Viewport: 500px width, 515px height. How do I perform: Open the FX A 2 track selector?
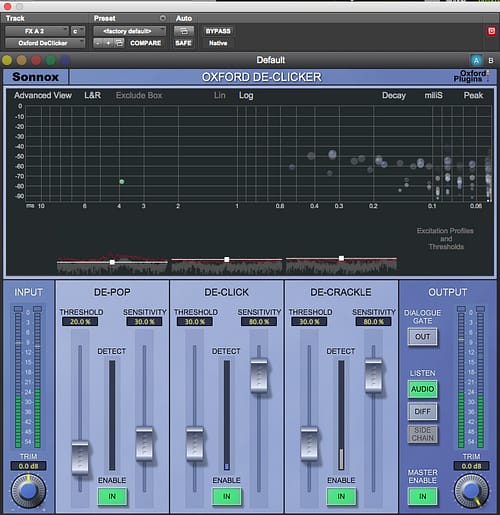(37, 31)
